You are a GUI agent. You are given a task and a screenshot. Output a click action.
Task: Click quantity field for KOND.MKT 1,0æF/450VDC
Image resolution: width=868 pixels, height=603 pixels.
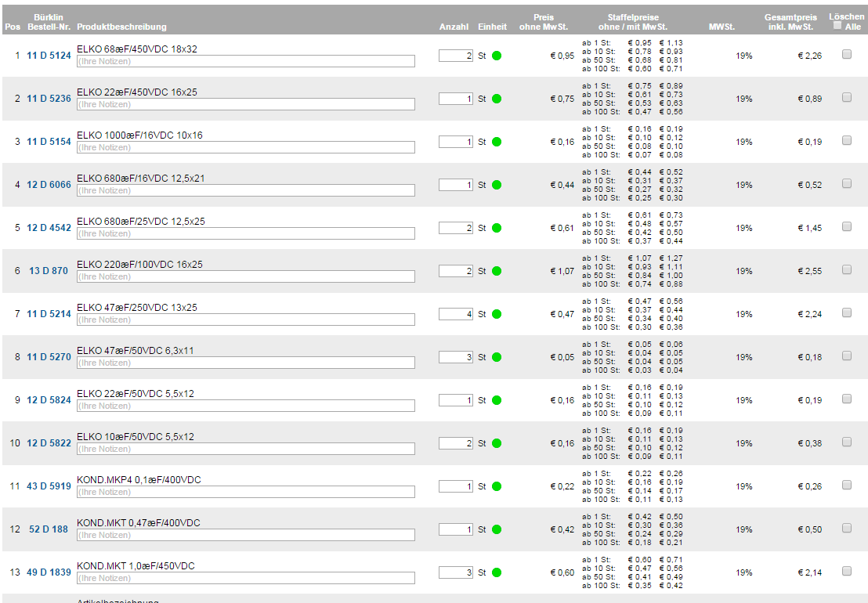pyautogui.click(x=456, y=572)
